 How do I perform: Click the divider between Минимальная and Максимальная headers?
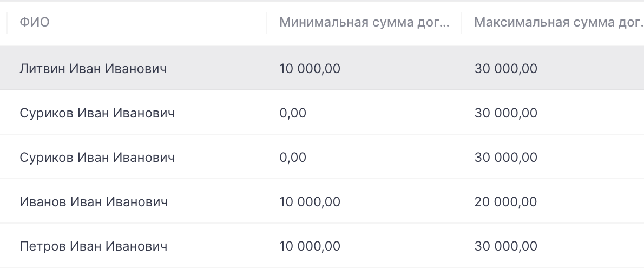click(x=462, y=23)
